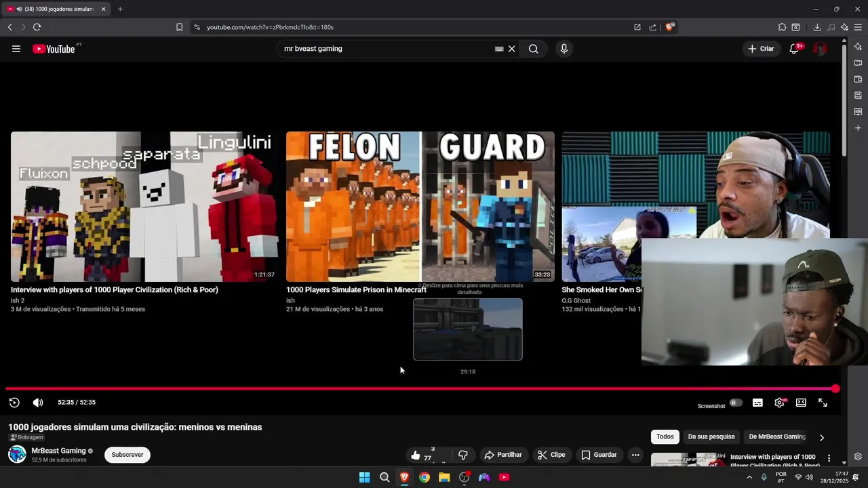This screenshot has height=488, width=868.
Task: Select the Todos filter chip
Action: click(665, 437)
